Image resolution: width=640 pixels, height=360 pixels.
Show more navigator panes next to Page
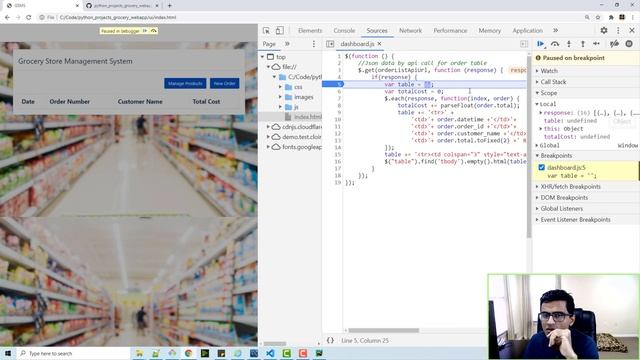(x=287, y=44)
